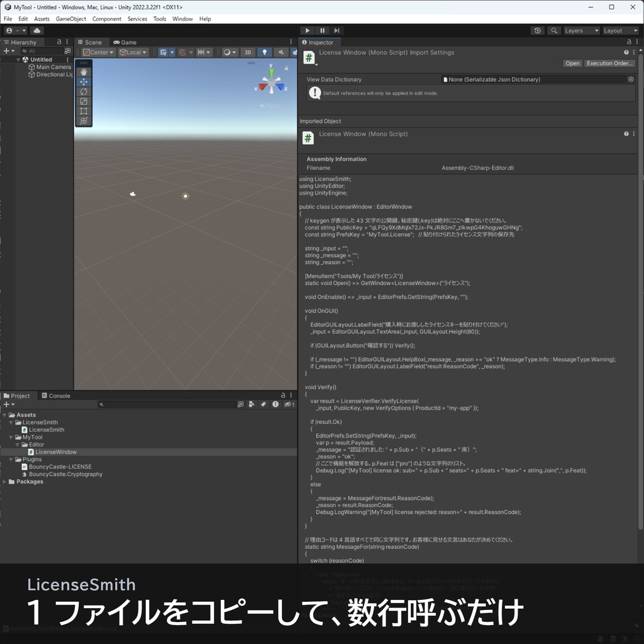
Task: Open Project create plus dropdown
Action: click(9, 404)
